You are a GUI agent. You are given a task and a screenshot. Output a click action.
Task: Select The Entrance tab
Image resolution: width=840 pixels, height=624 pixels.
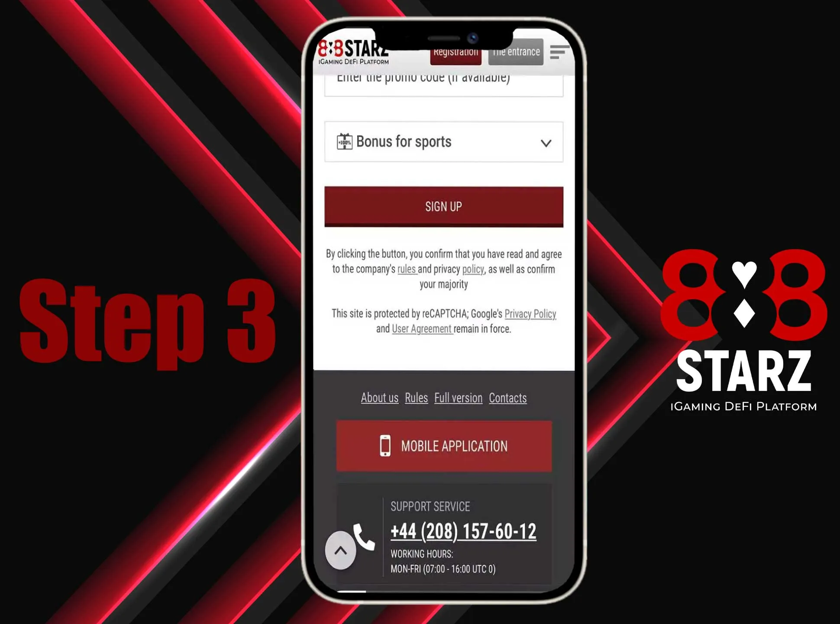517,52
